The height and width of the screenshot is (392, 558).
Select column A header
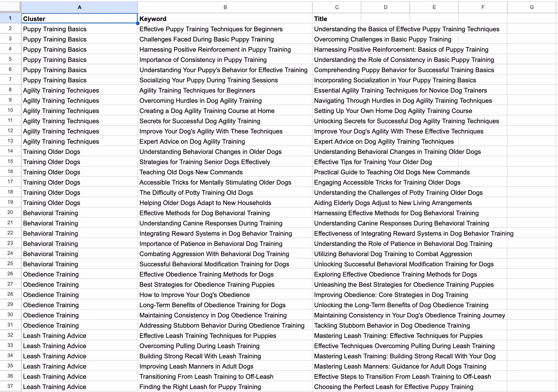pos(79,7)
